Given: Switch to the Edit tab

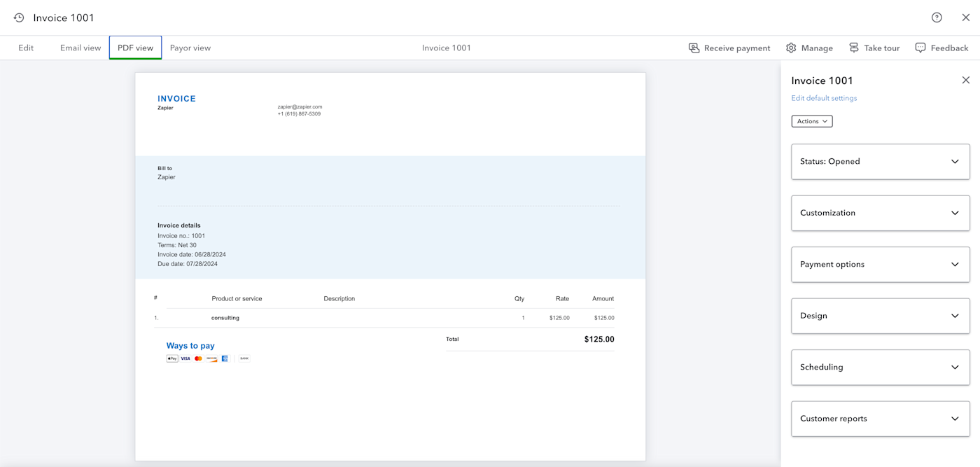Looking at the screenshot, I should tap(26, 48).
